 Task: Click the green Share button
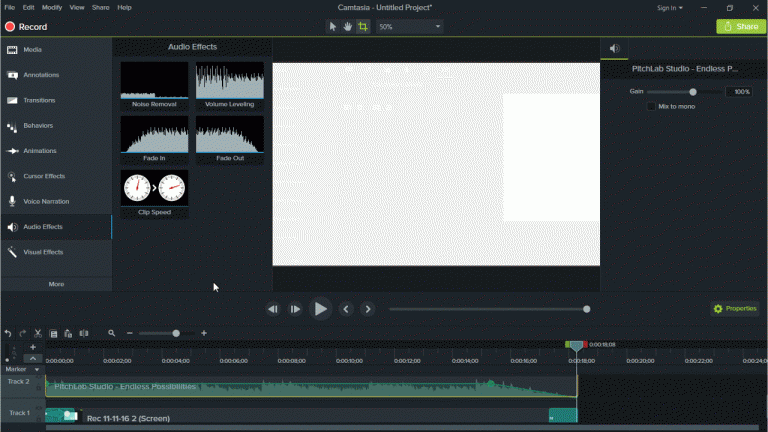point(741,27)
